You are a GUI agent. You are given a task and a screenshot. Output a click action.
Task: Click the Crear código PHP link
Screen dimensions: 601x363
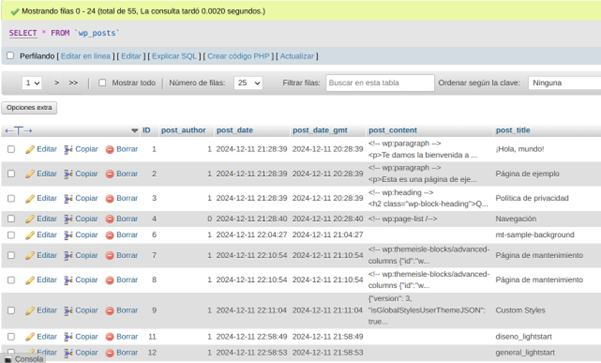pyautogui.click(x=238, y=56)
